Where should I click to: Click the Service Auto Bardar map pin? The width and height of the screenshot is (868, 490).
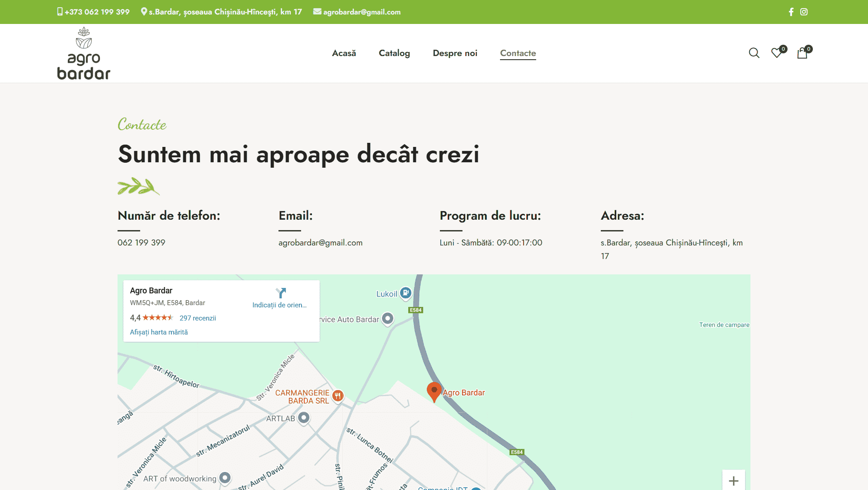[387, 319]
